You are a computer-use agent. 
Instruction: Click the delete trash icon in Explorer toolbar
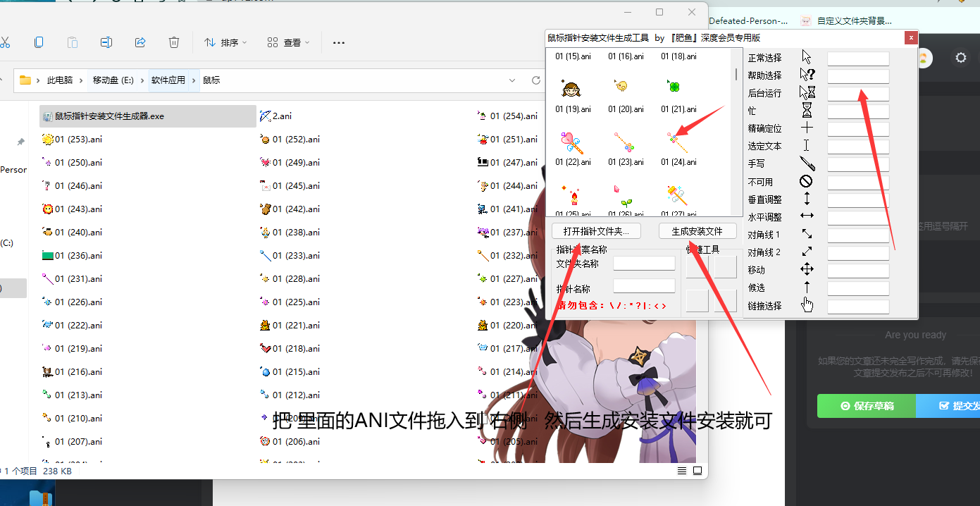(x=174, y=42)
